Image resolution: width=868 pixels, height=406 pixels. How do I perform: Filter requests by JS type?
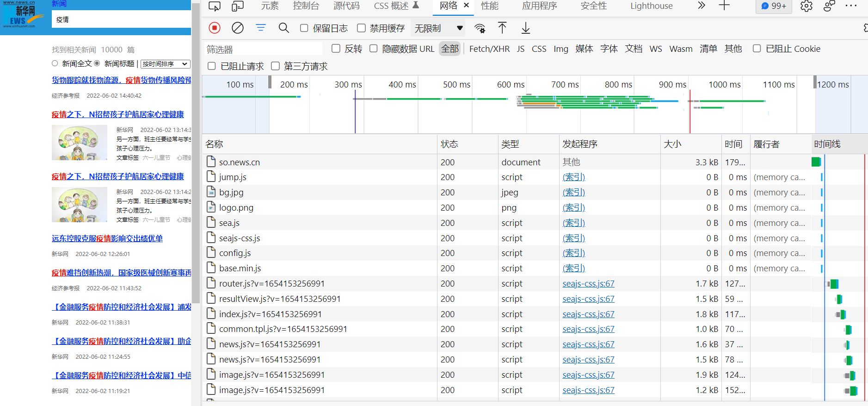tap(521, 49)
